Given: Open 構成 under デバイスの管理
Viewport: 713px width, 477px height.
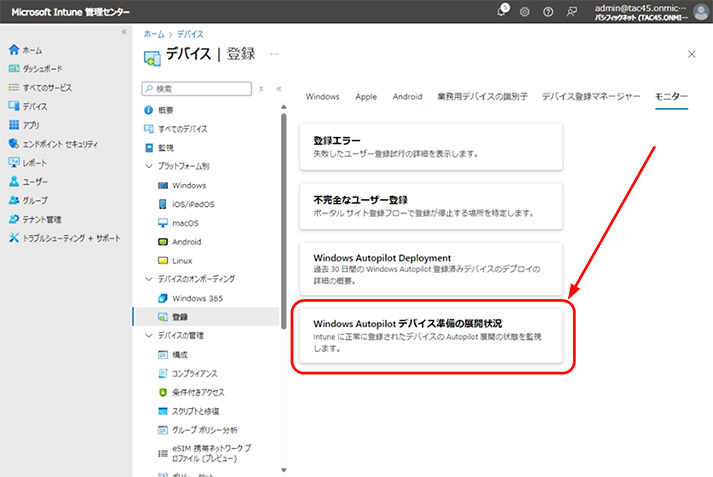Looking at the screenshot, I should 173,355.
